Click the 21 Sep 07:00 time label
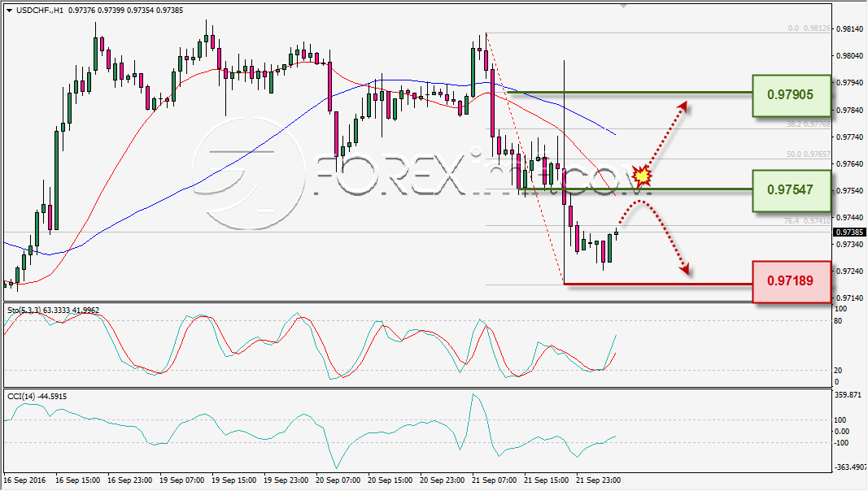868x491 pixels. pyautogui.click(x=494, y=480)
